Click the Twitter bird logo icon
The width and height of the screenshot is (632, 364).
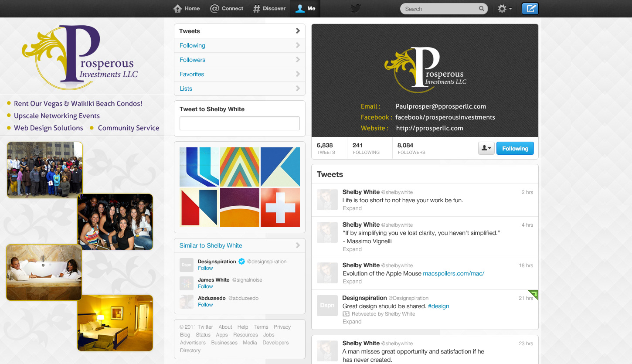356,8
